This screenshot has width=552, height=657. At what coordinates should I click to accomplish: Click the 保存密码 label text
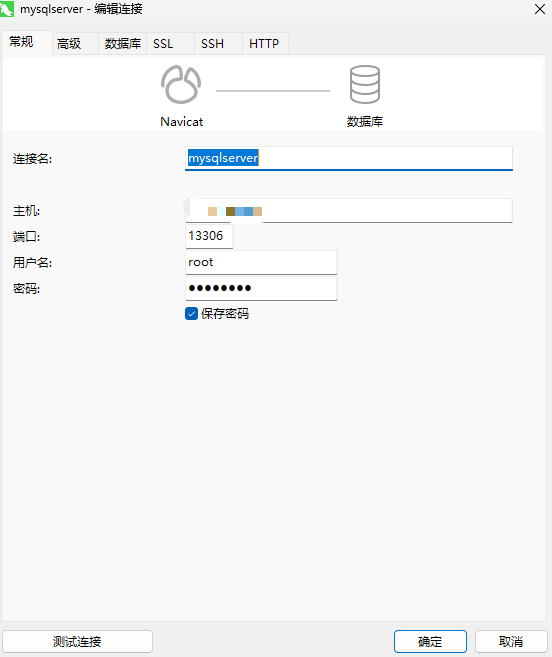(x=225, y=313)
